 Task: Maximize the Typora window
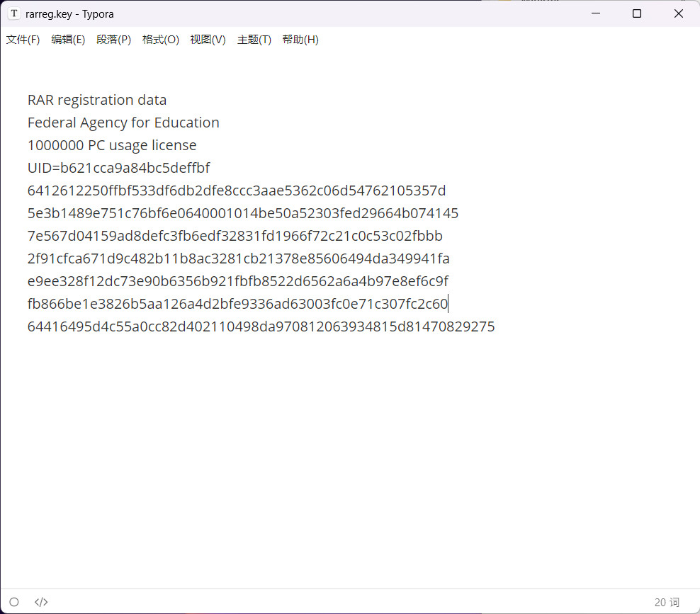coord(637,13)
